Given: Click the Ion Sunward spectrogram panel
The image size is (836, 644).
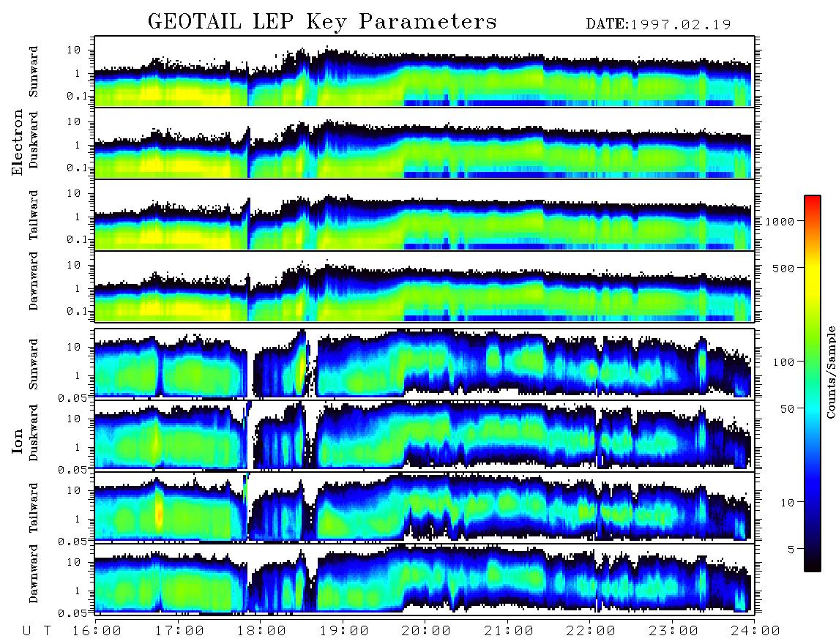Looking at the screenshot, I should pos(425,363).
